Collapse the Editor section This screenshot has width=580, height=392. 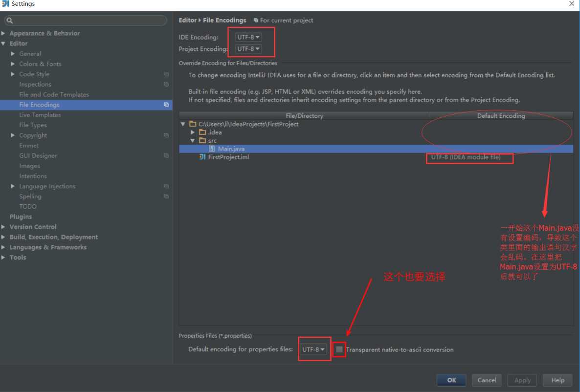click(3, 44)
